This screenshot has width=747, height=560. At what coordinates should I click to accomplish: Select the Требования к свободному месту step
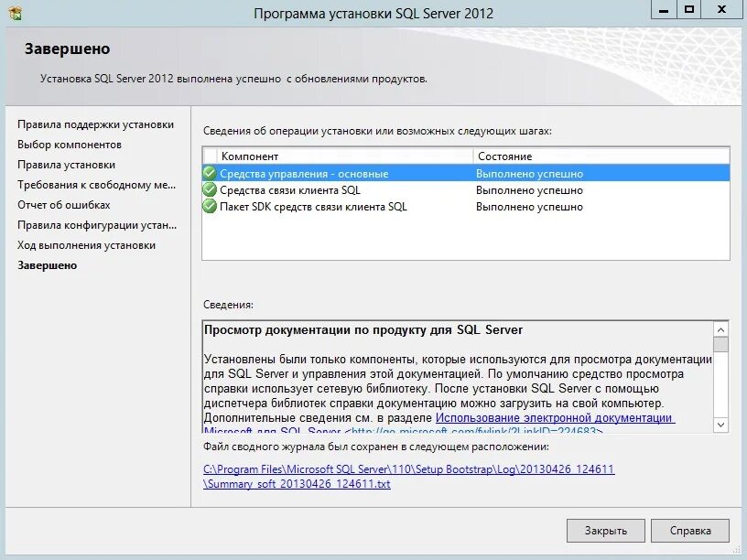[x=97, y=185]
